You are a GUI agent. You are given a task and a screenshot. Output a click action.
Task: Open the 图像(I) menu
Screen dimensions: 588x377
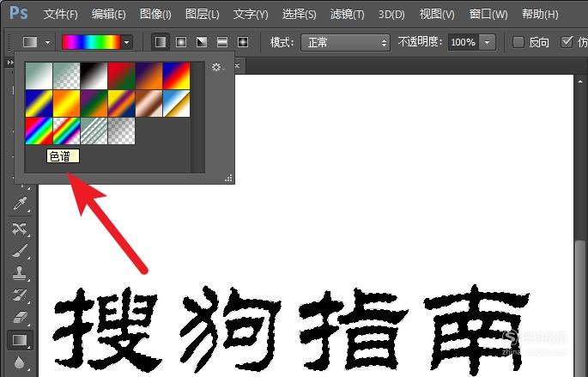[155, 15]
